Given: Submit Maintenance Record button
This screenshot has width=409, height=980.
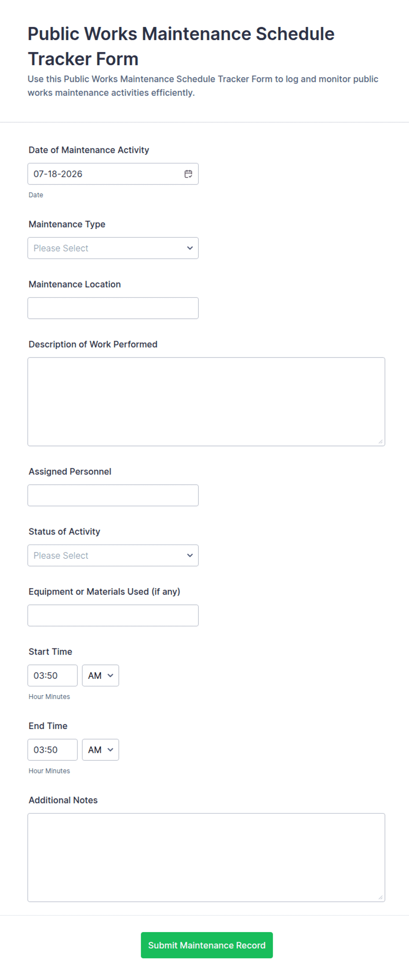Looking at the screenshot, I should pyautogui.click(x=207, y=945).
